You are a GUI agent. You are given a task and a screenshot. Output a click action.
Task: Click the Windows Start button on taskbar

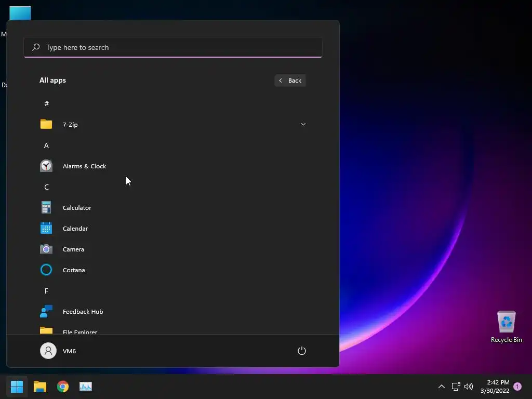[x=17, y=387]
